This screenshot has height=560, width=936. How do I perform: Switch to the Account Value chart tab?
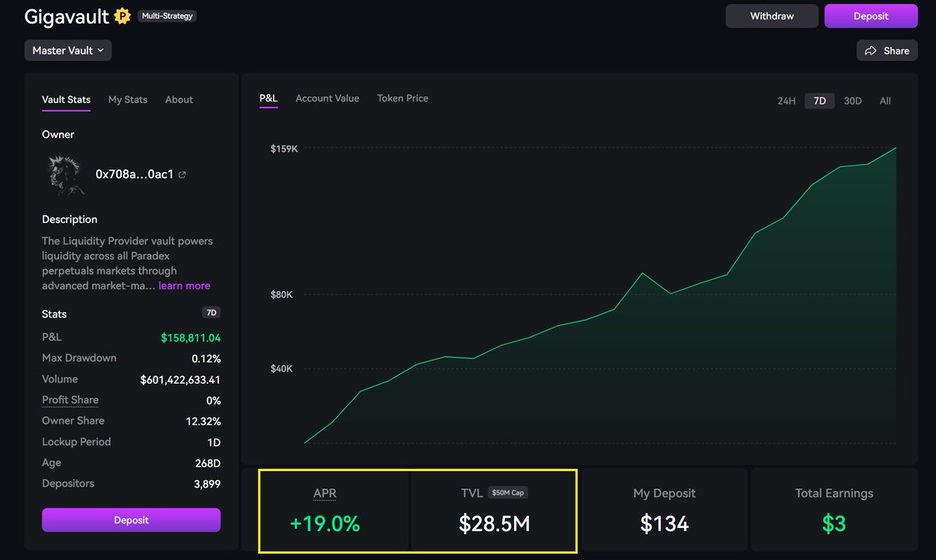click(328, 98)
